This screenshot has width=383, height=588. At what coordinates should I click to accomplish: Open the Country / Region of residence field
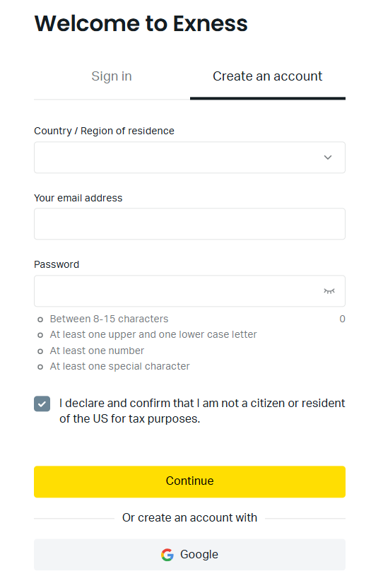pos(190,158)
